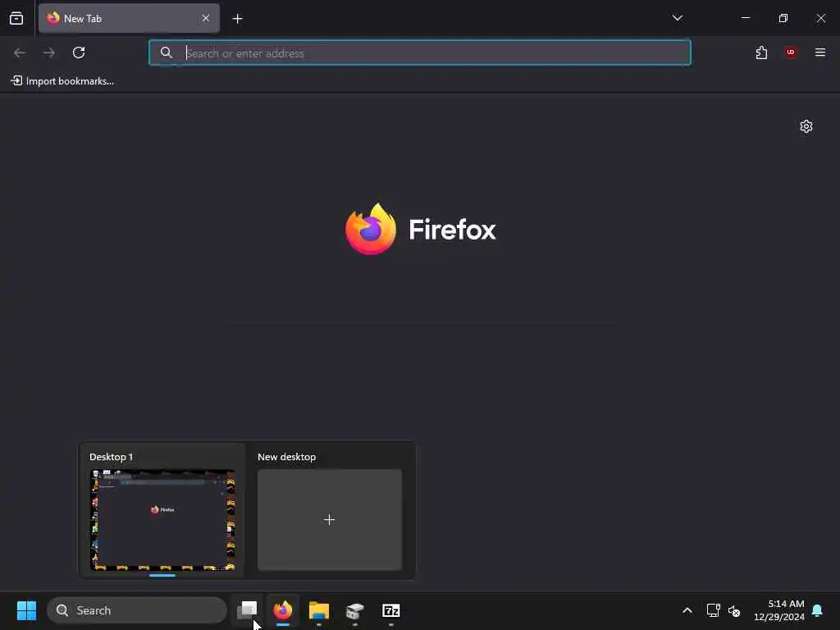The height and width of the screenshot is (630, 840).
Task: Open new tab personalize gear icon
Action: point(806,126)
